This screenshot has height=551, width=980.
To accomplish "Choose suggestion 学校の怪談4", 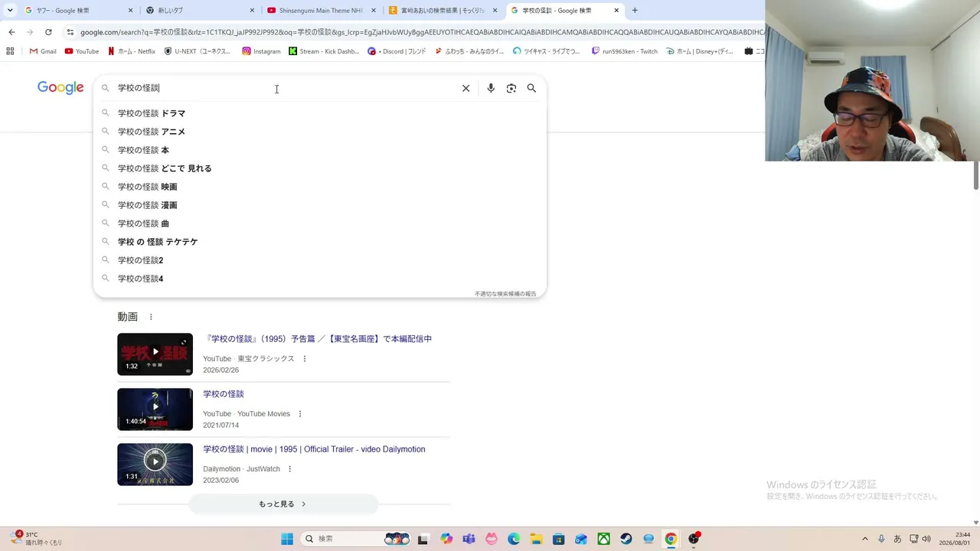I will 320,279.
